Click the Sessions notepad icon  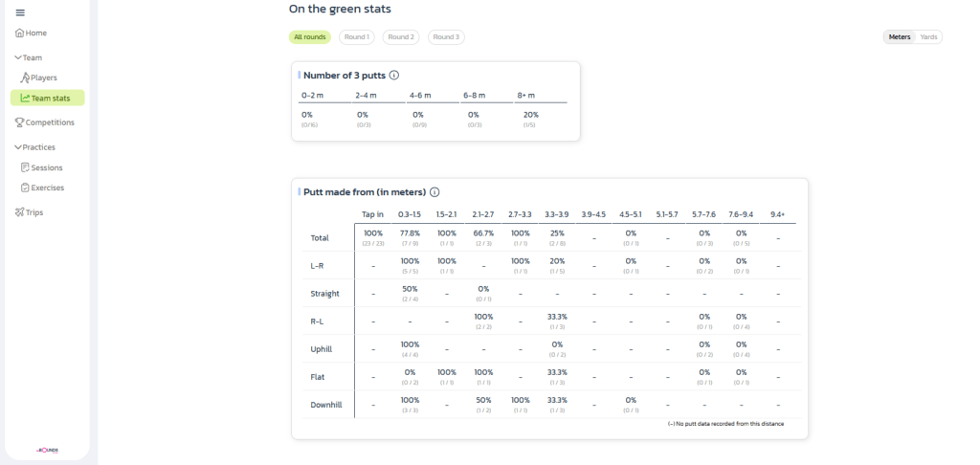point(25,167)
